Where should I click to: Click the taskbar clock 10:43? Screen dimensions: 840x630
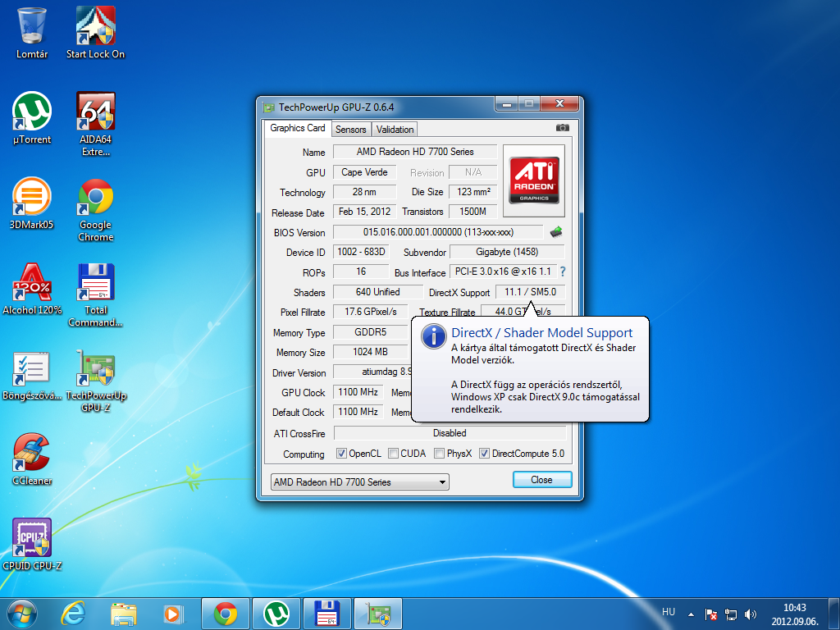pos(794,608)
